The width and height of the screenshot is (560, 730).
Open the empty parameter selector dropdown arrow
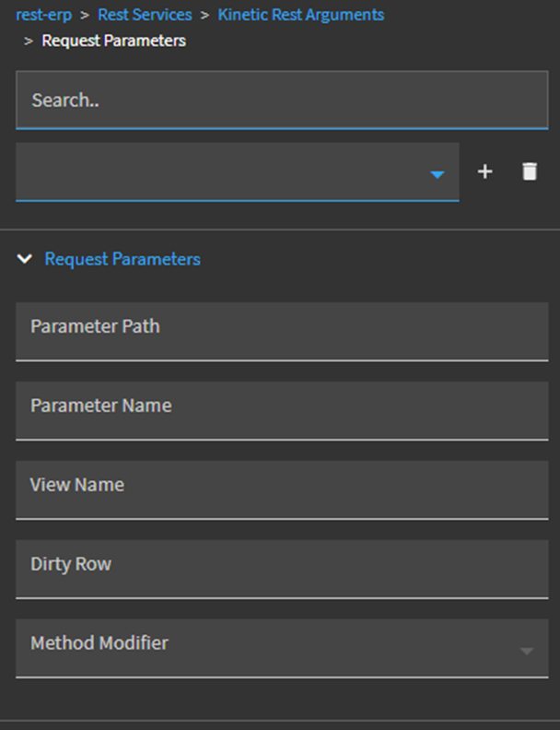click(x=437, y=174)
